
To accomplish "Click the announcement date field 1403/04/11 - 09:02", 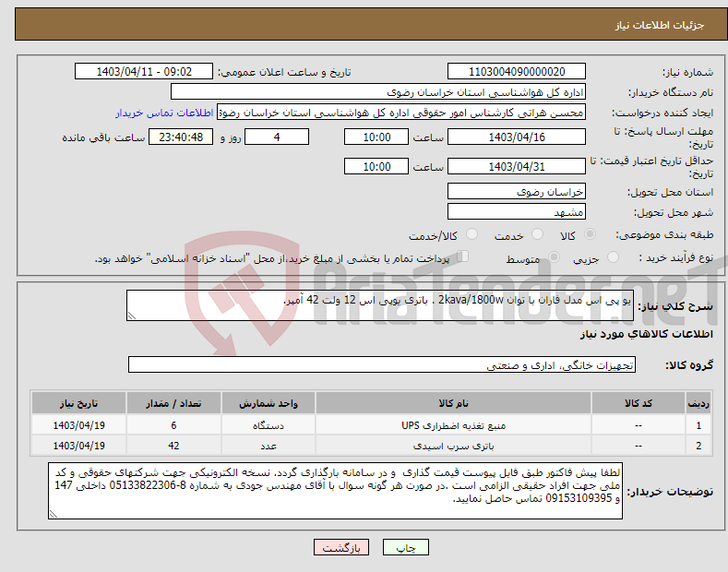I will 144,72.
